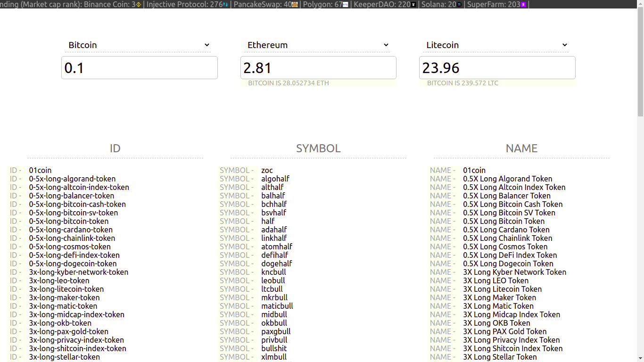Click 'PancakeSwap: 40' ticker text

coord(263,5)
